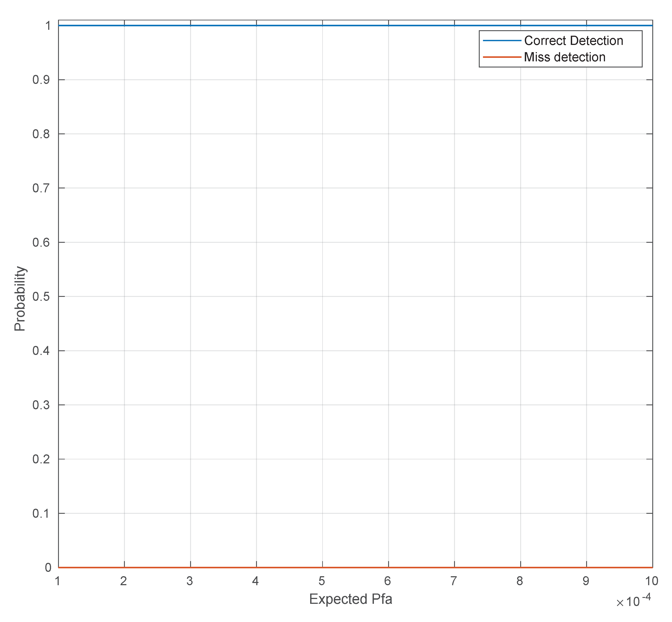This screenshot has width=672, height=622.
Task: Click x-axis tick label 8
Action: coord(520,581)
